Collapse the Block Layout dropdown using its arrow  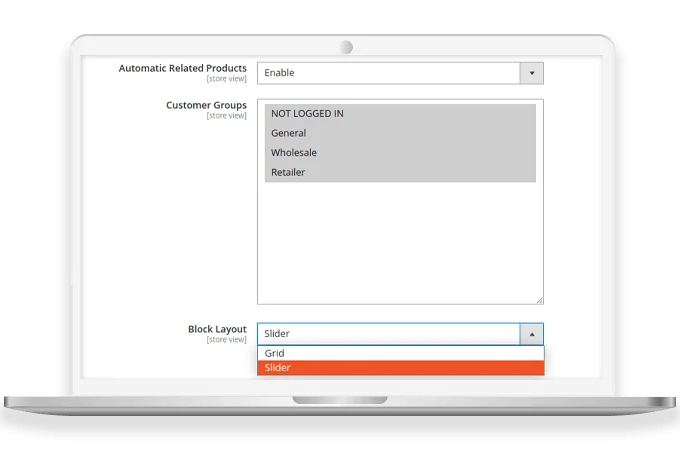coord(532,334)
